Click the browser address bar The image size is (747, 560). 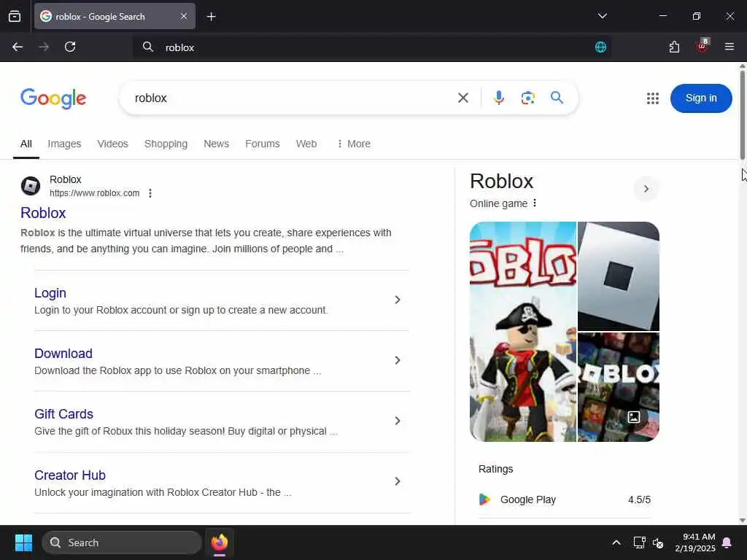pos(371,47)
